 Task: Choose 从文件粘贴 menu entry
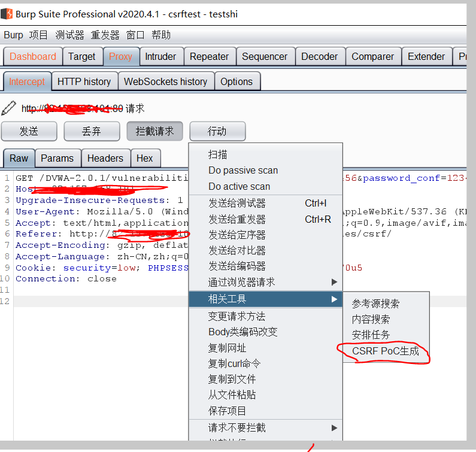tap(266, 395)
